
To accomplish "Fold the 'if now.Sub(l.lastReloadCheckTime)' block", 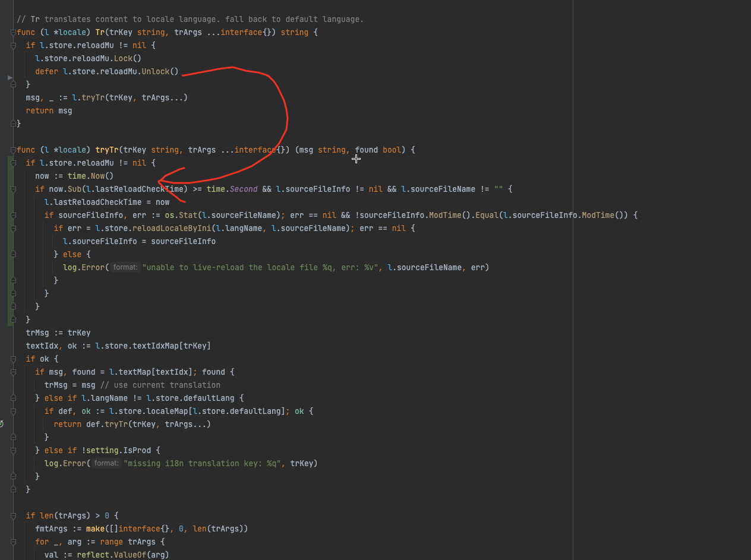I will pyautogui.click(x=13, y=189).
